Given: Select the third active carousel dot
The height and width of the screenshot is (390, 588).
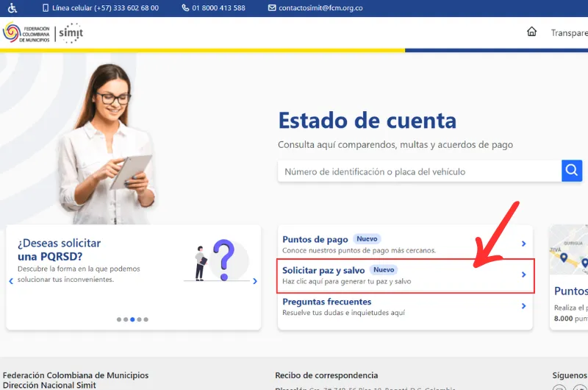Looking at the screenshot, I should tap(132, 319).
